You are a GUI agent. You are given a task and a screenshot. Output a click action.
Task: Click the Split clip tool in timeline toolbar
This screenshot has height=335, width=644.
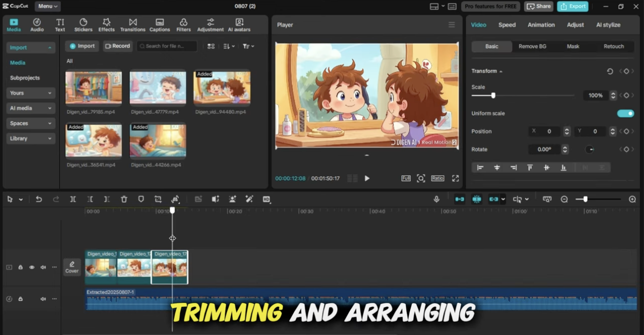(x=73, y=200)
